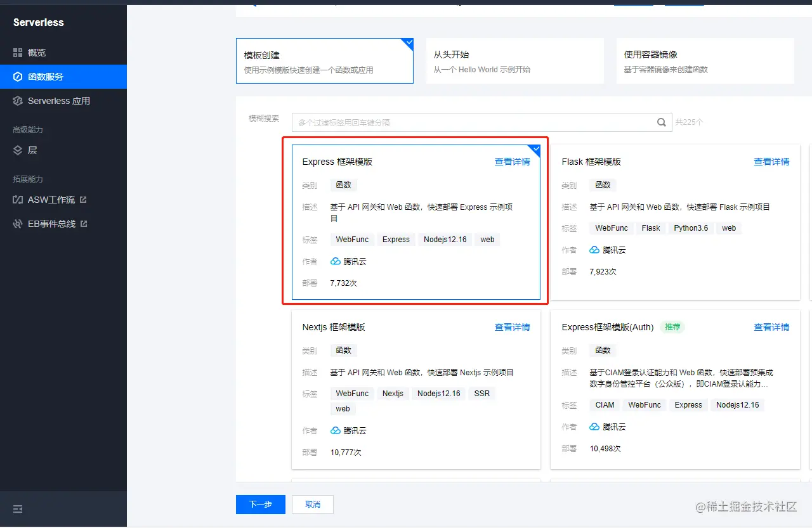Click the 10,498次 deployment count

point(605,449)
